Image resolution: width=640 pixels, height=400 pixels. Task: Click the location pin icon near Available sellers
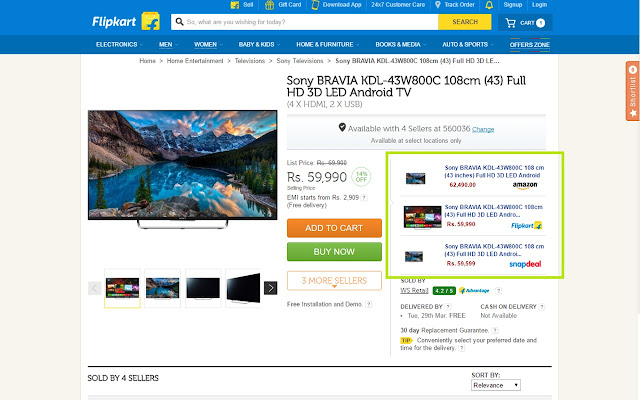(342, 127)
